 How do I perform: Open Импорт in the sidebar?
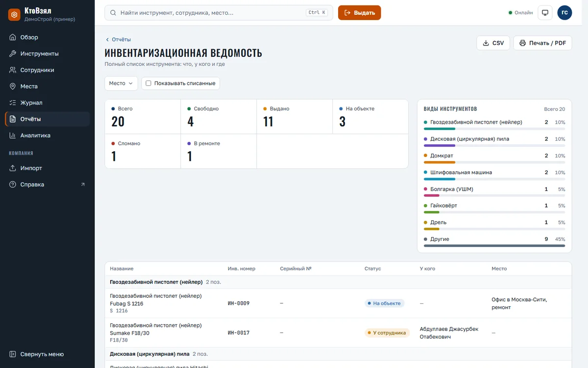(47, 168)
